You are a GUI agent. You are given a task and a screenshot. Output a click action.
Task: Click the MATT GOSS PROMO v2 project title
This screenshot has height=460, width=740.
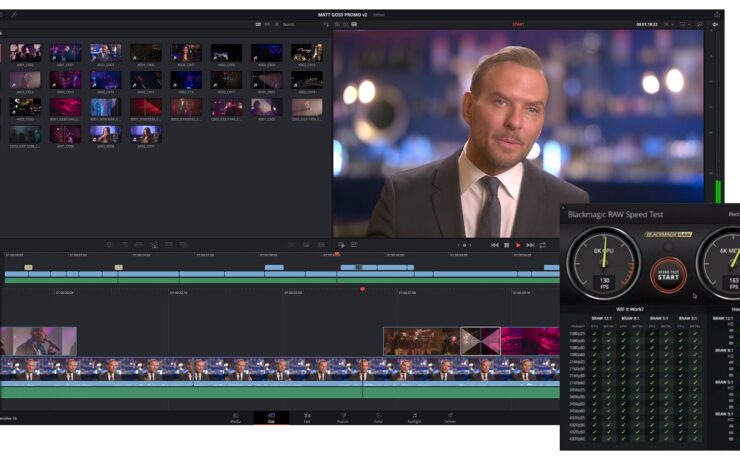tap(342, 15)
